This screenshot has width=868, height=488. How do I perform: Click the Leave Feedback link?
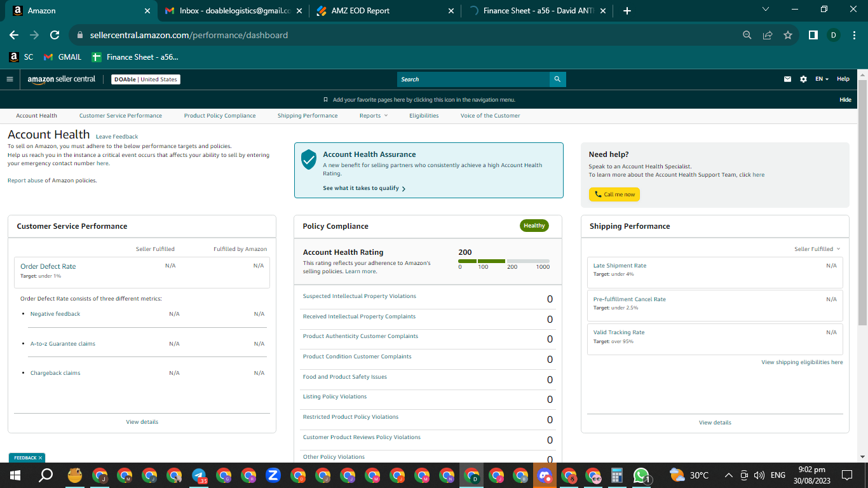pos(117,137)
